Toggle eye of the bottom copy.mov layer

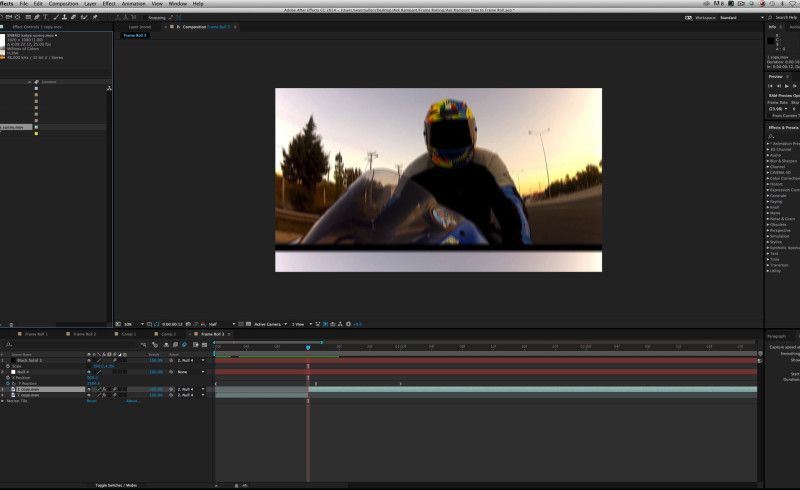89,395
